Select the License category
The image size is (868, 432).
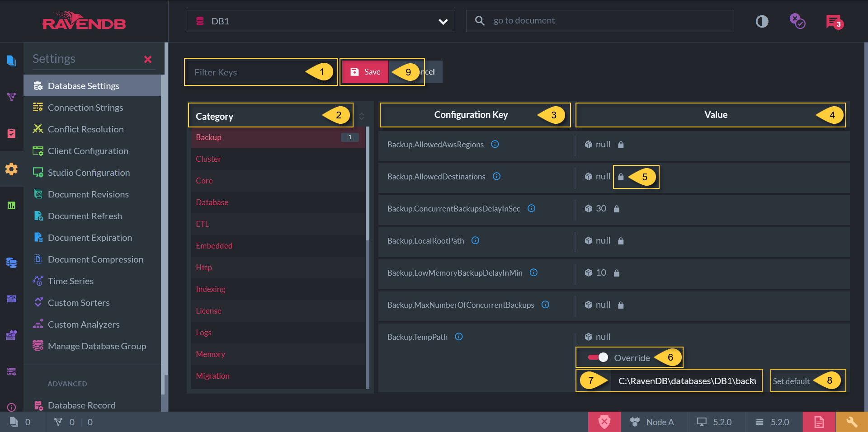point(278,311)
